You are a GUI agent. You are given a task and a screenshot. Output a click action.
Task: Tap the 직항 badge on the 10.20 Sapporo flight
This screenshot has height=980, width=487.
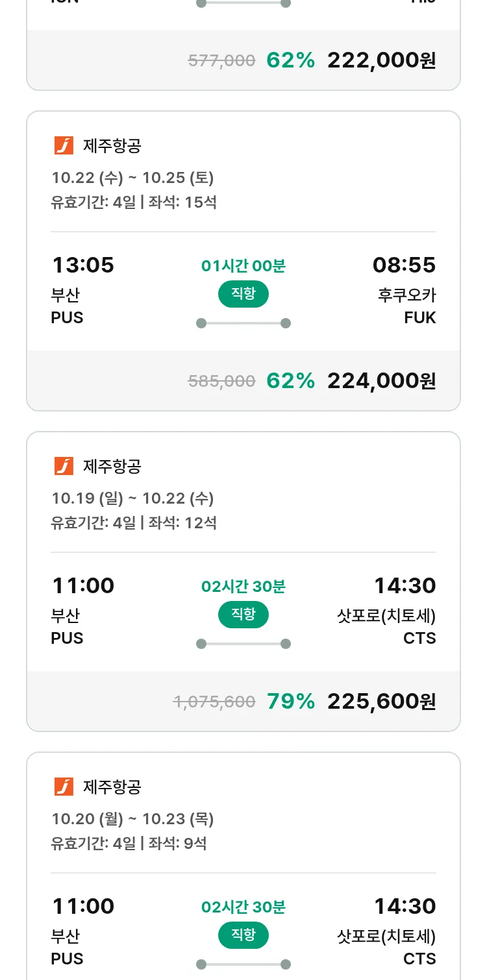pos(243,935)
